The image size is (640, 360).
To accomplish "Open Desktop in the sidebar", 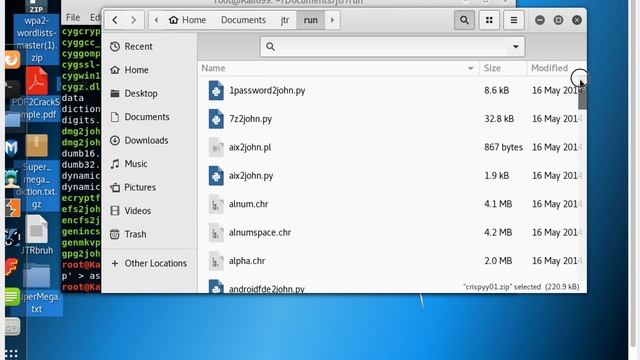I will click(149, 93).
